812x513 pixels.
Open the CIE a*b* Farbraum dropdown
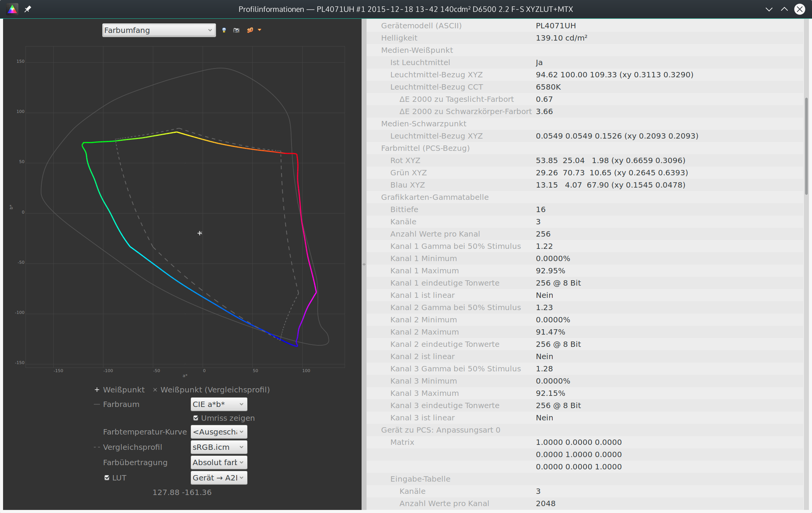tap(219, 404)
